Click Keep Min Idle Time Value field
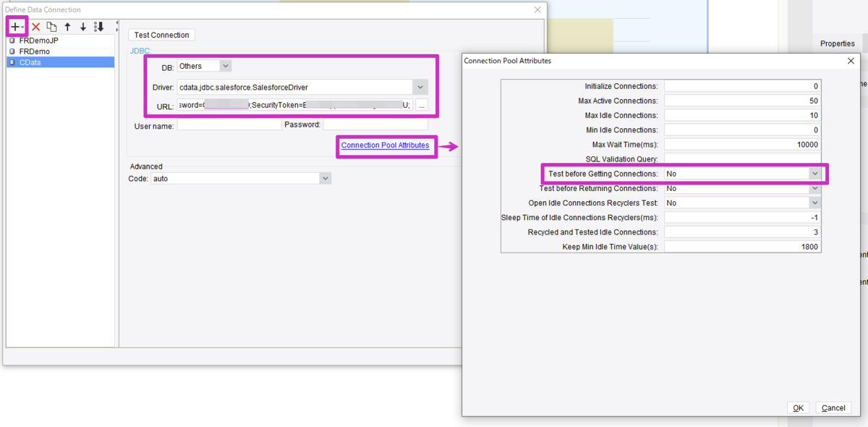 743,246
